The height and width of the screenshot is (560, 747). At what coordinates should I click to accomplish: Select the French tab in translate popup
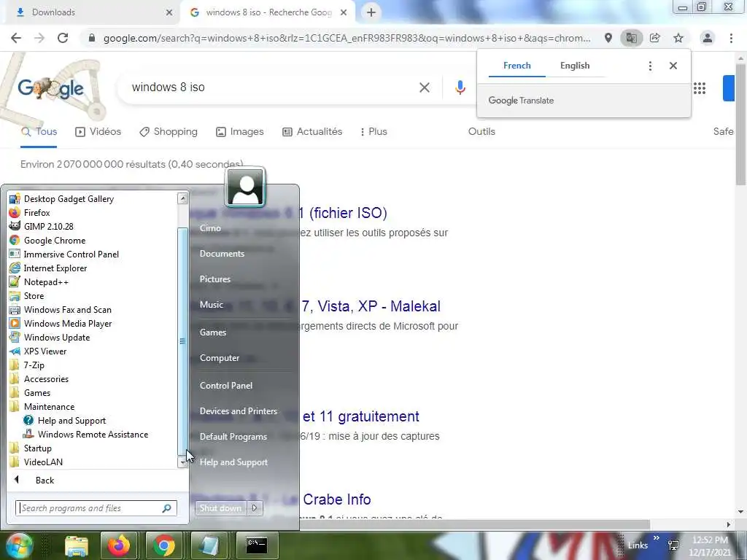tap(517, 66)
